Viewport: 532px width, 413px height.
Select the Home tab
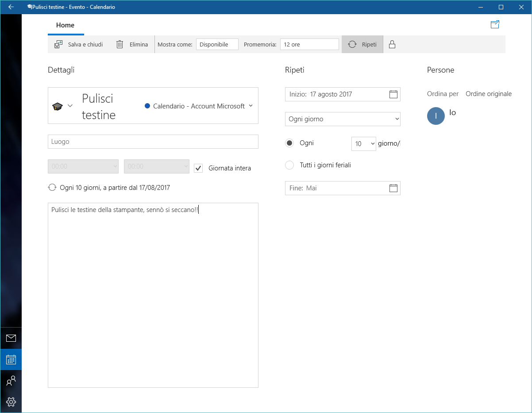(66, 25)
